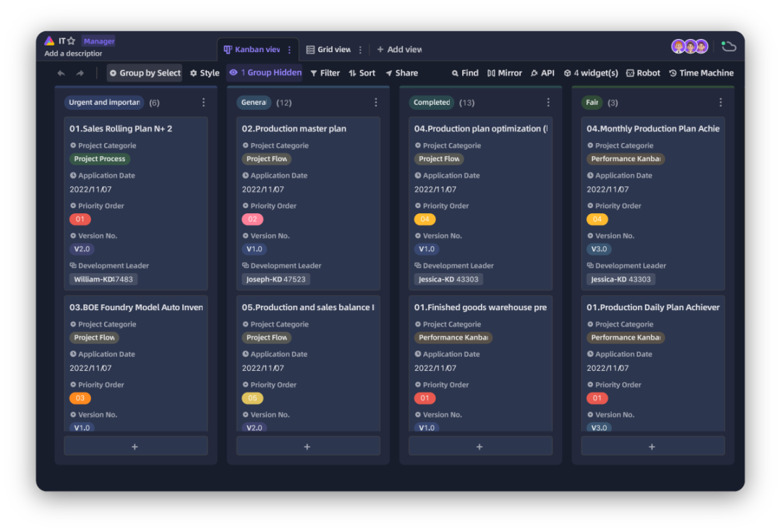Click Performance Kanban tag on Finished goods card
This screenshot has width=781, height=532.
pos(453,338)
